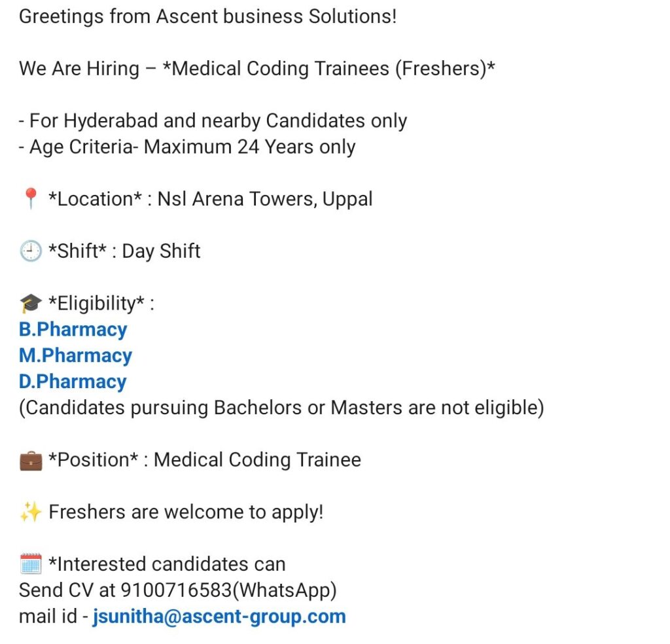Open the D.Pharmacy link
Viewport: 670px width, 644px height.
pos(73,382)
